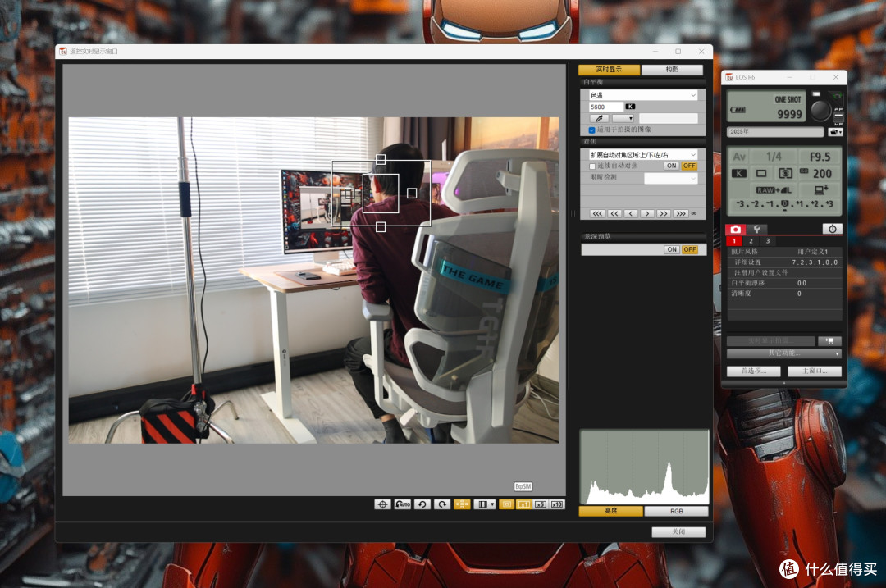Viewport: 886px width, 588px height.
Task: Click the 照片风格 picture style row
Action: (785, 252)
